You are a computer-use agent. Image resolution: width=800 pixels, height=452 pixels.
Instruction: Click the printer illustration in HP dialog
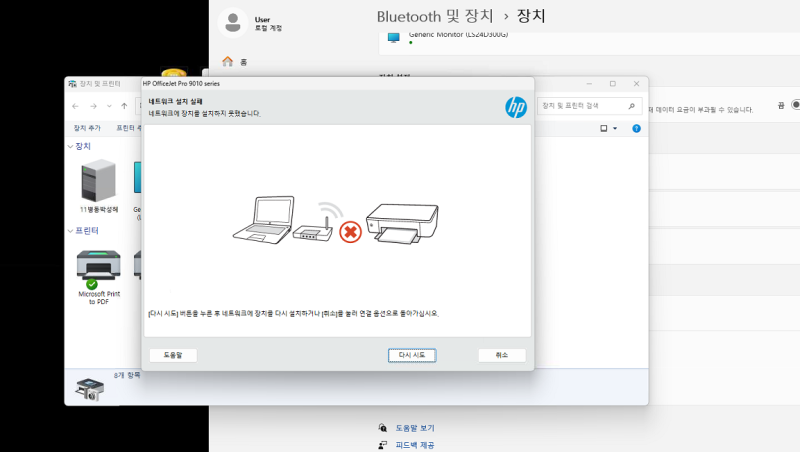coord(402,223)
